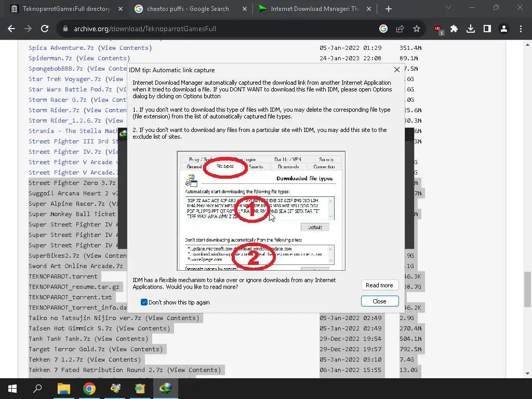Open Super Alpine Racer.7z link
This screenshot has height=399, width=532.
[66, 204]
